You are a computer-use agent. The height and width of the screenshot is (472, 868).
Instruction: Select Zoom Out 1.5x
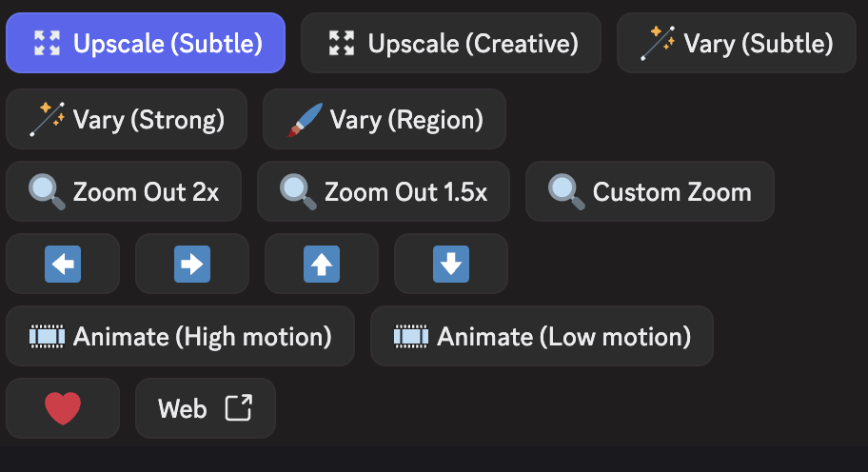click(384, 192)
